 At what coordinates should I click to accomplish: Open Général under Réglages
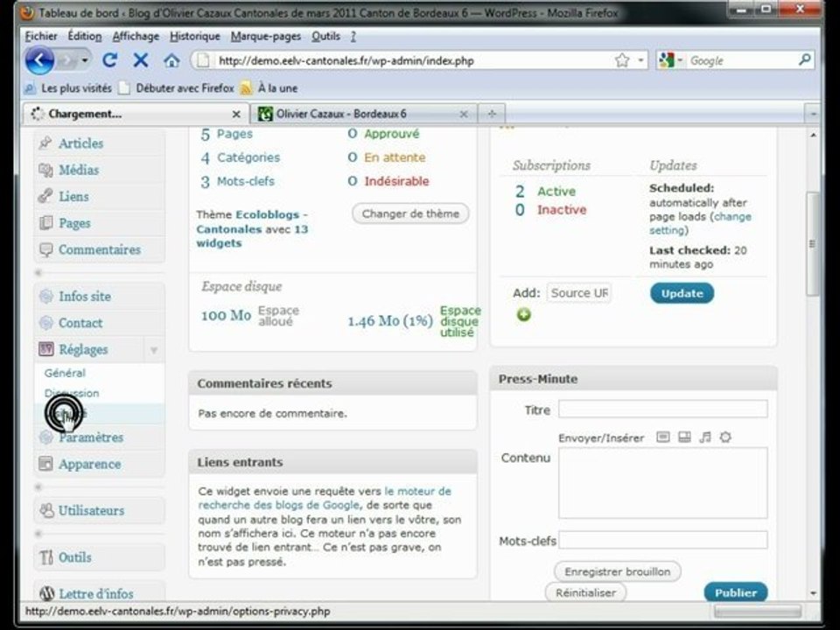click(x=65, y=373)
